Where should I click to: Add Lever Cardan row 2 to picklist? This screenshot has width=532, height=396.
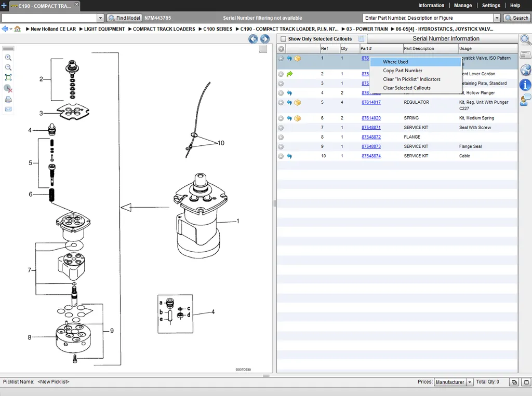point(281,74)
